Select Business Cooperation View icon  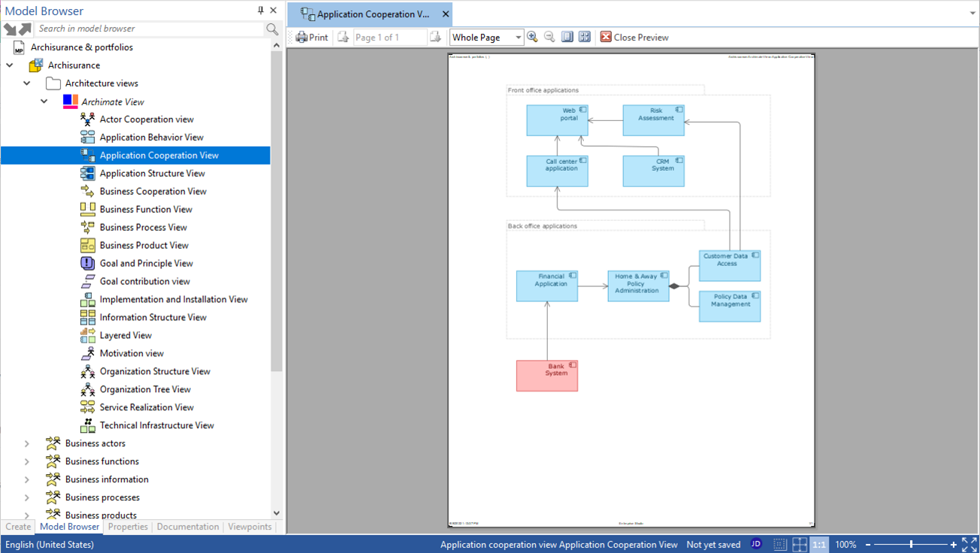88,192
